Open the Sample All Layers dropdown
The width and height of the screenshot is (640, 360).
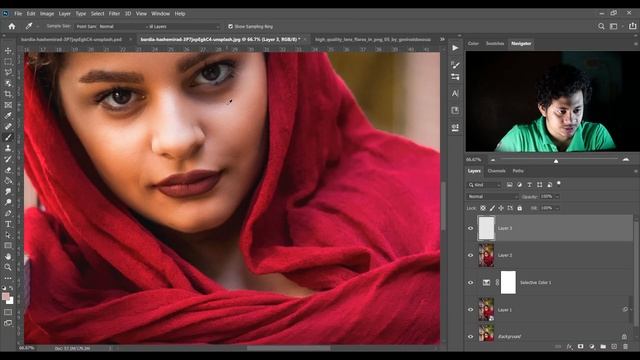coord(184,26)
